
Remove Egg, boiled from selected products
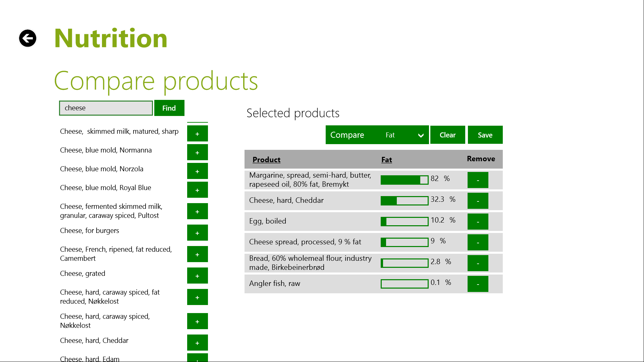478,222
